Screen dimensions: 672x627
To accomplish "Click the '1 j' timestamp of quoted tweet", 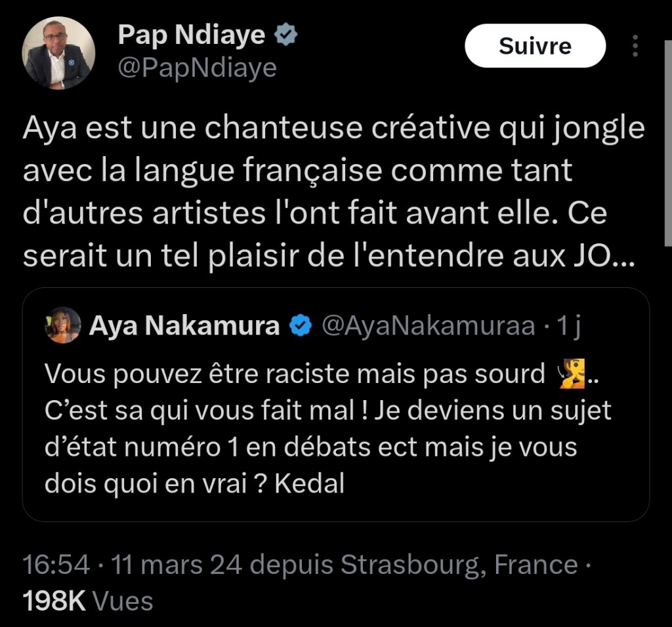I will 568,326.
